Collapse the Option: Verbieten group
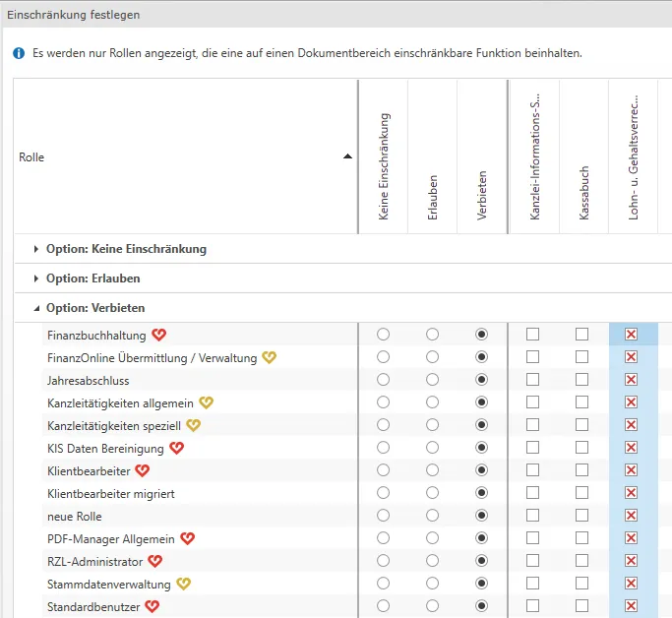 pyautogui.click(x=36, y=308)
